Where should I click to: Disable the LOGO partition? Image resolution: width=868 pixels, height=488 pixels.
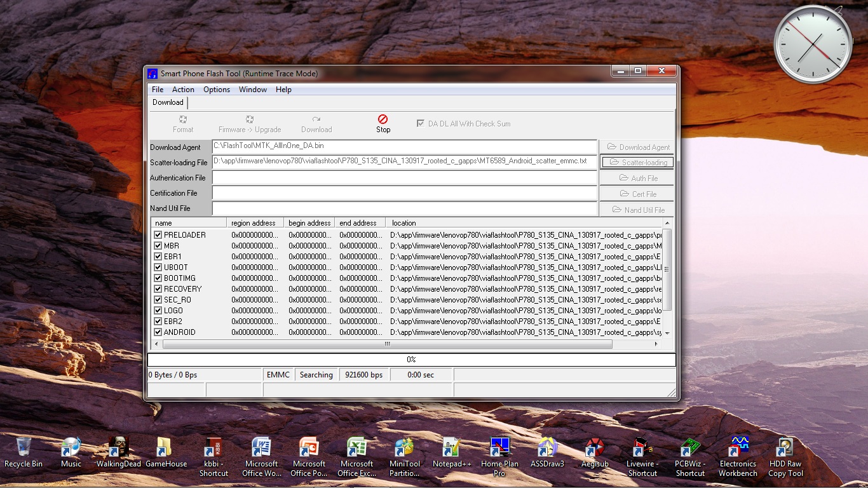click(157, 310)
